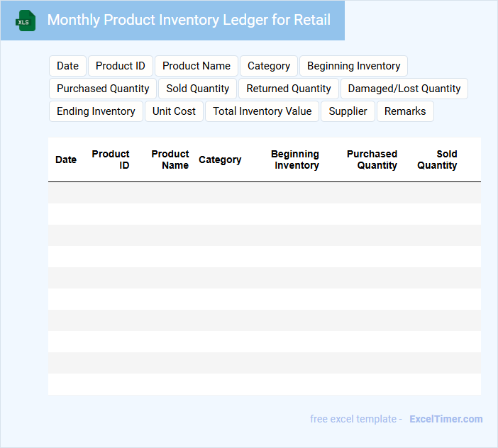Select the Product Name tag
This screenshot has height=448, width=498.
[197, 66]
